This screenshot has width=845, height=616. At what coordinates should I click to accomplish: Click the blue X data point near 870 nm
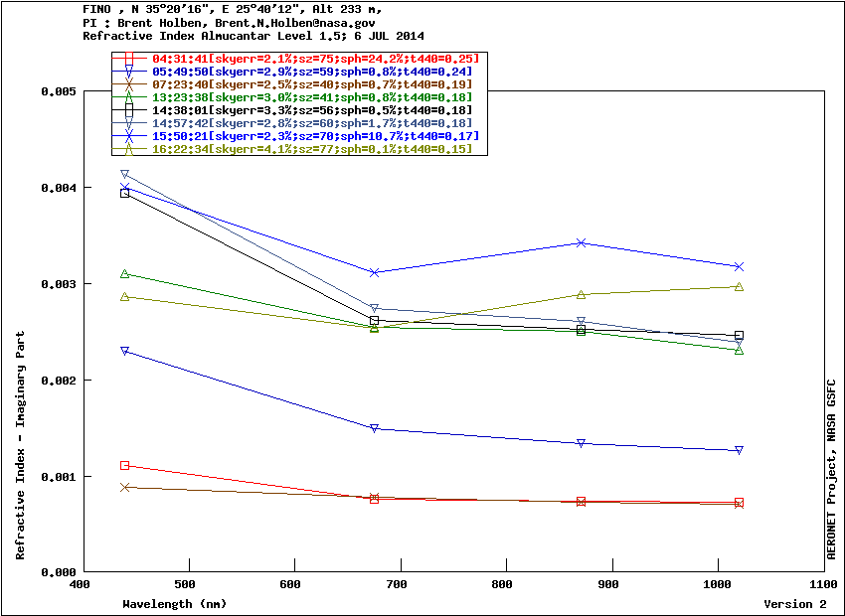coord(582,242)
